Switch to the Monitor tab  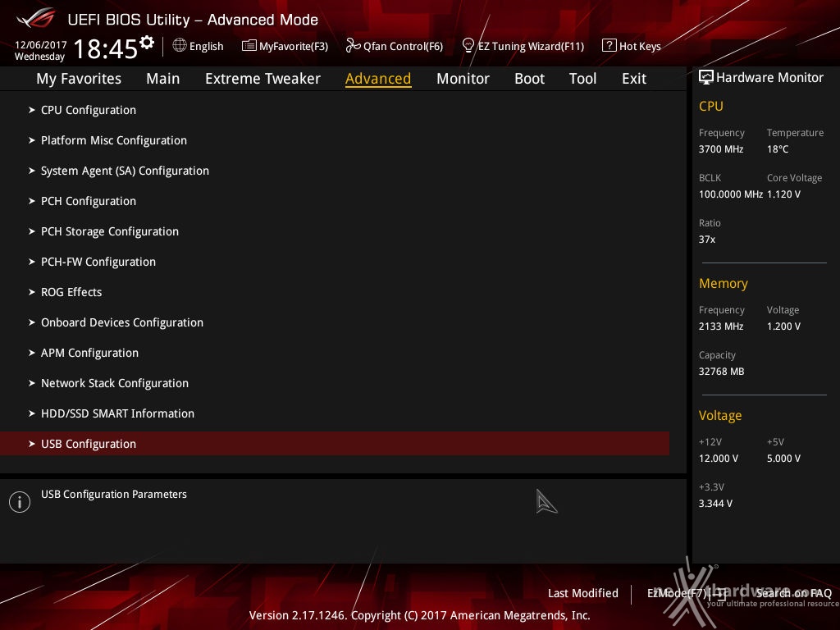coord(463,79)
